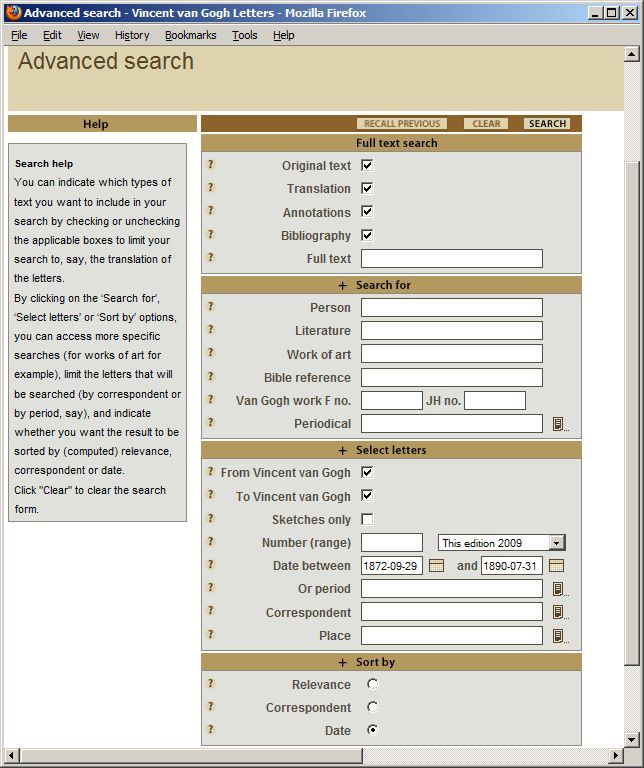This screenshot has height=768, width=644.
Task: Open the View menu
Action: [x=88, y=35]
